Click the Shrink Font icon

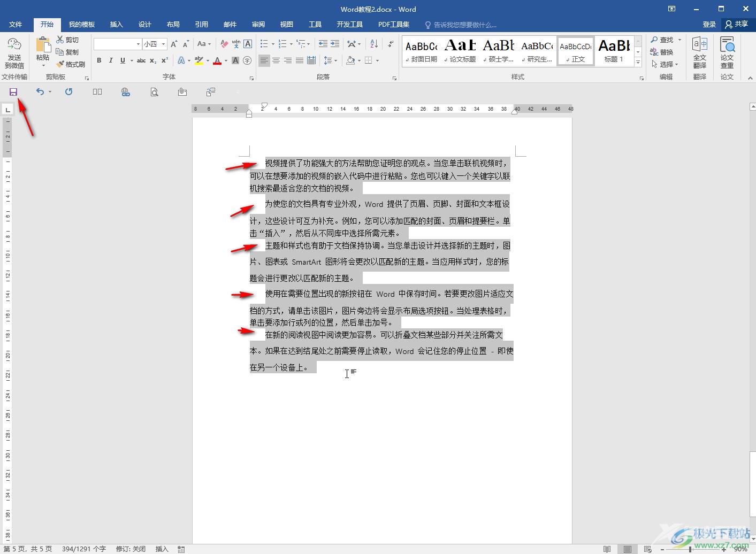186,44
